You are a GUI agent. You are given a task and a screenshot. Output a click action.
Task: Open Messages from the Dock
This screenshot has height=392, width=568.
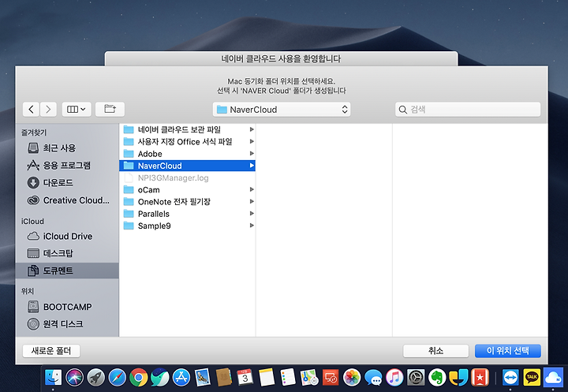pos(373,378)
